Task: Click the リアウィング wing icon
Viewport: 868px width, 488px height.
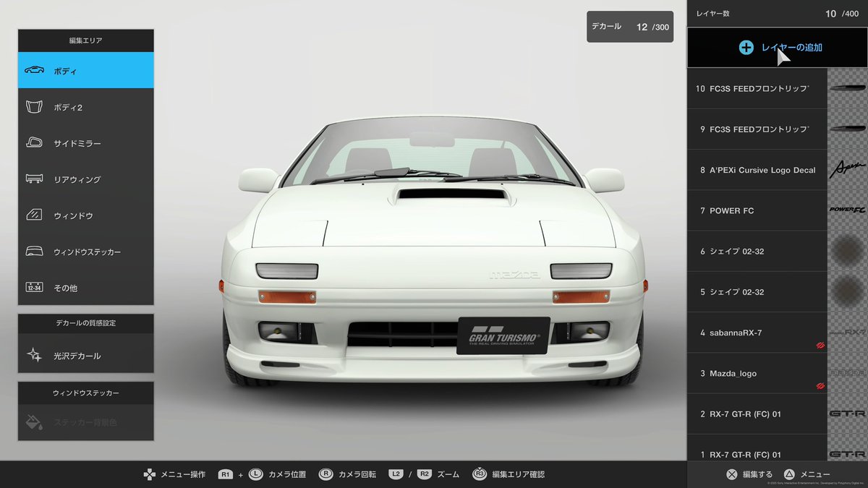Action: pos(34,179)
